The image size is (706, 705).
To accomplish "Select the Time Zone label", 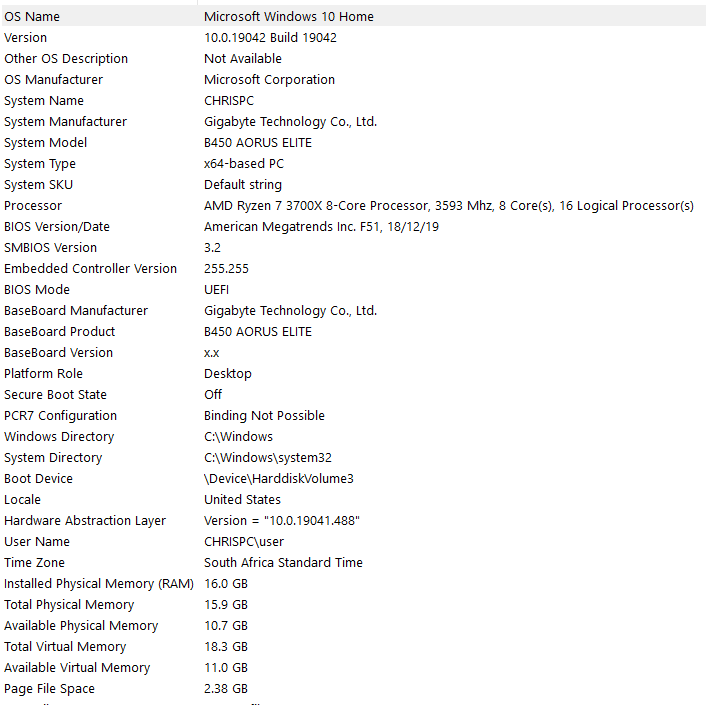I will pos(34,563).
